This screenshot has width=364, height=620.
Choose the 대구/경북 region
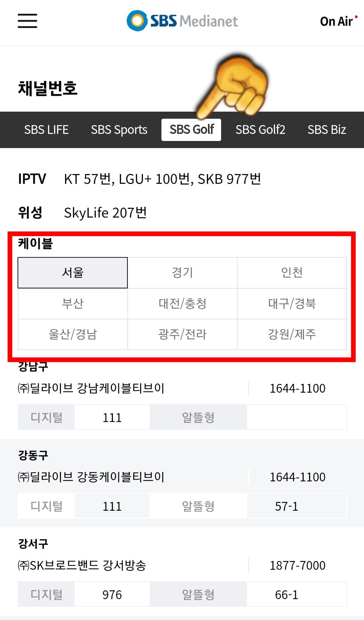coord(292,303)
